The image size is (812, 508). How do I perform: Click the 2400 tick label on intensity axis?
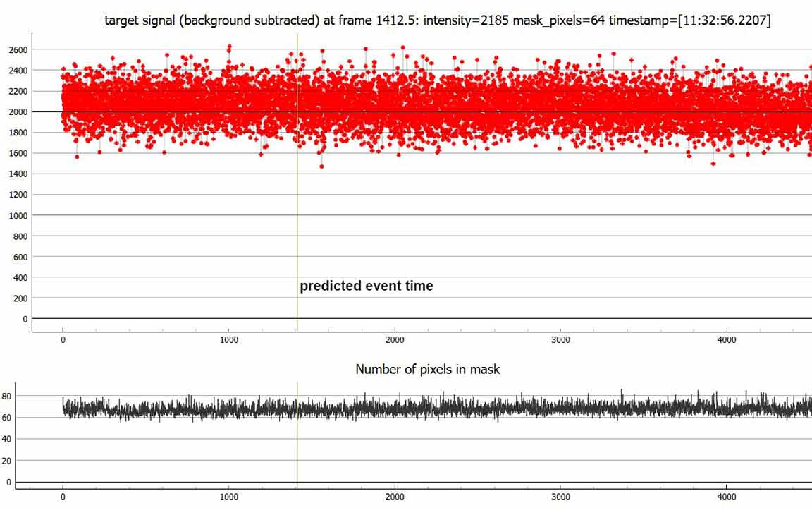click(18, 71)
